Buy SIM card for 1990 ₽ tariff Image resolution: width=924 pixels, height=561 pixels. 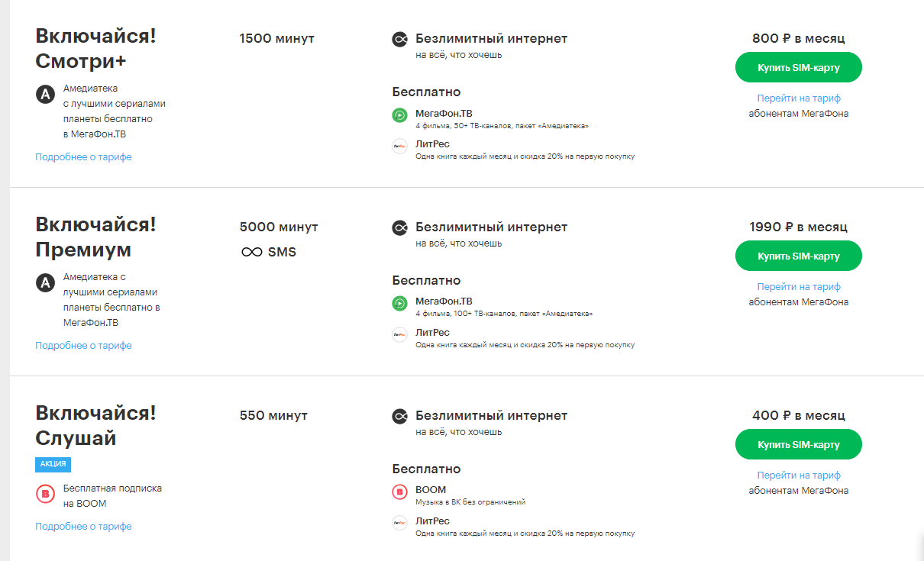point(798,256)
